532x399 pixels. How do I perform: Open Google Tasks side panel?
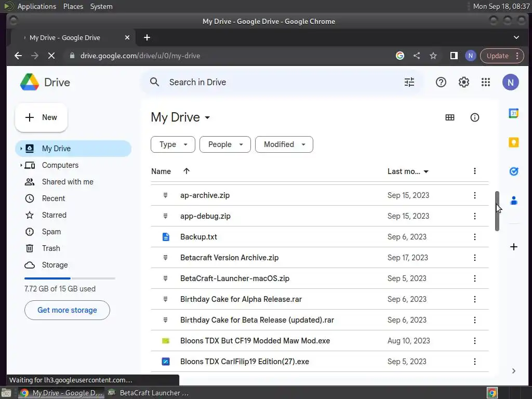click(513, 171)
